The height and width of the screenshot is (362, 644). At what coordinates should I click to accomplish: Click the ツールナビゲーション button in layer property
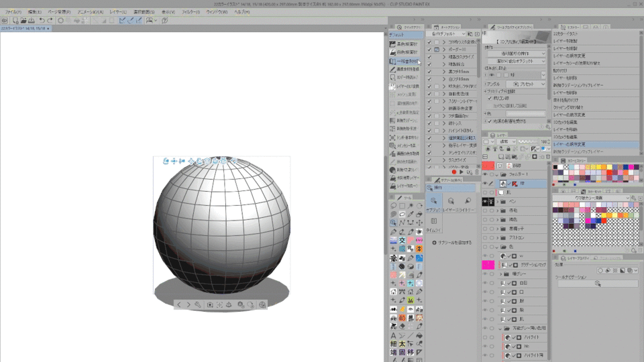(596, 284)
